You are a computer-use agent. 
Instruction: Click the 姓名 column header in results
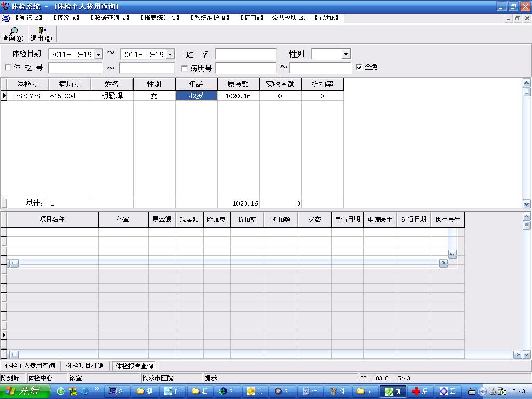(x=112, y=84)
